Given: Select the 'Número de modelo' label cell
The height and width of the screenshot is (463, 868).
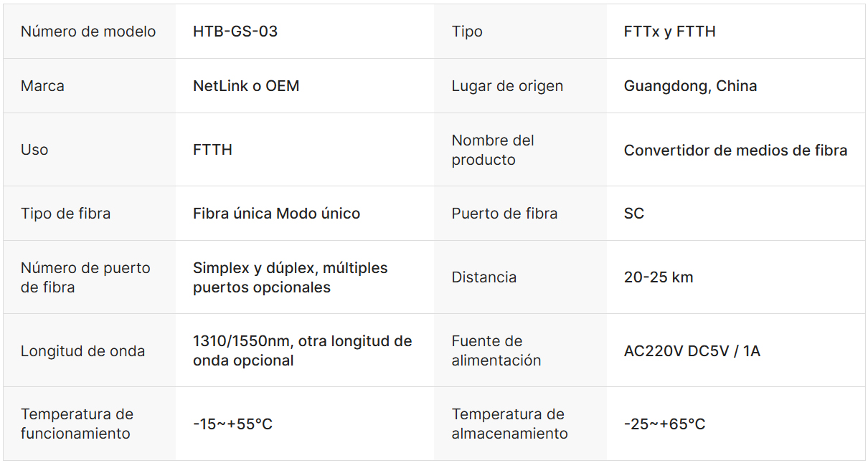Looking at the screenshot, I should 88,32.
